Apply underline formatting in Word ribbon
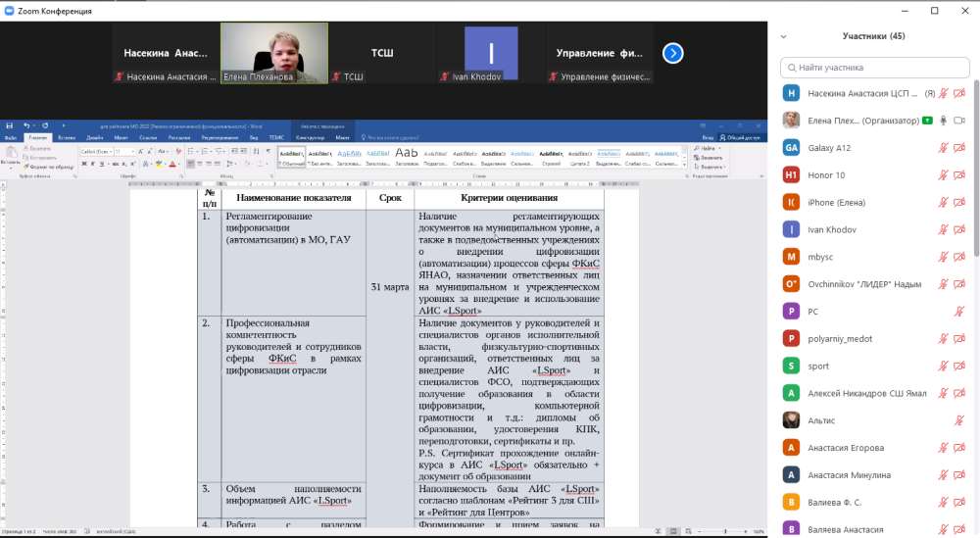The image size is (980, 538). pos(101,164)
